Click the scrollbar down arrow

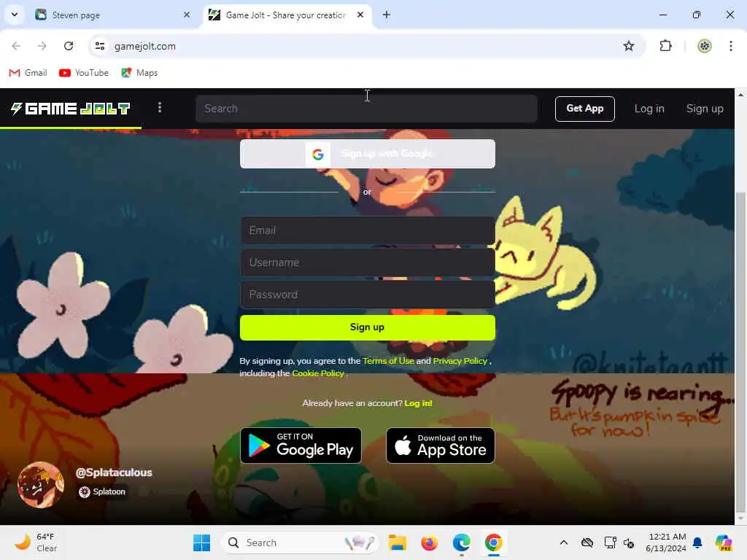click(x=740, y=519)
